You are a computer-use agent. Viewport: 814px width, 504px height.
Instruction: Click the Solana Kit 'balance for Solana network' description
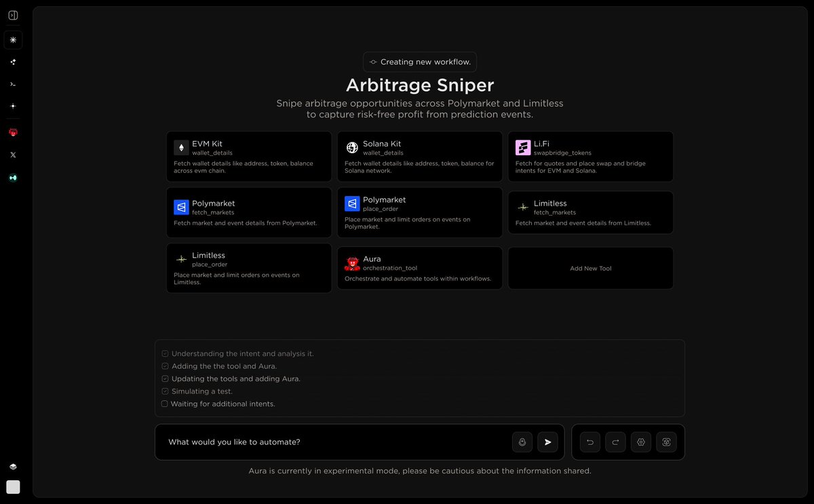click(x=419, y=167)
